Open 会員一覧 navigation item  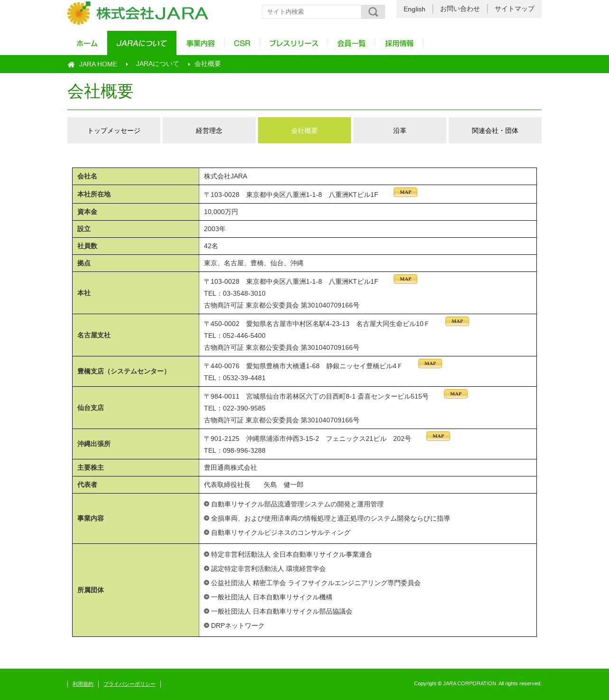[x=351, y=43]
